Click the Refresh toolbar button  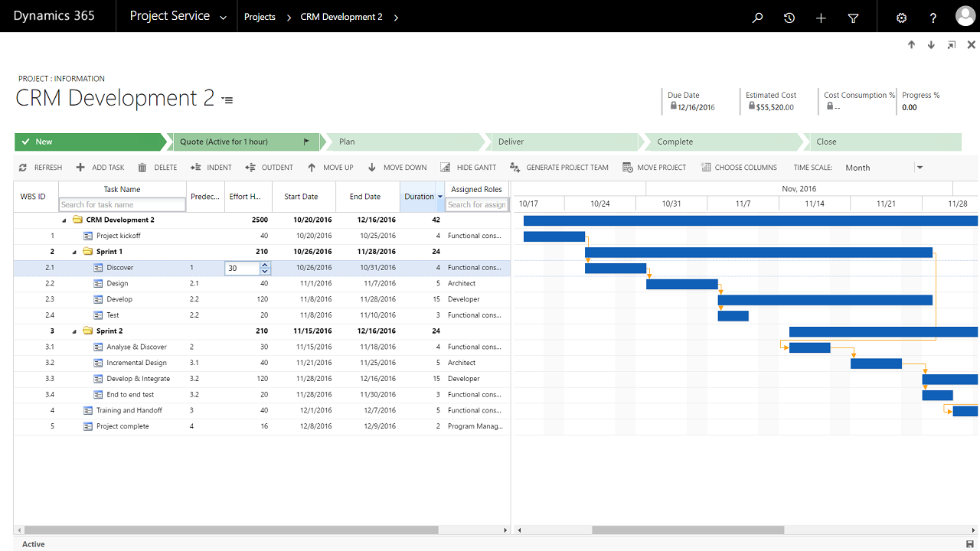click(41, 168)
